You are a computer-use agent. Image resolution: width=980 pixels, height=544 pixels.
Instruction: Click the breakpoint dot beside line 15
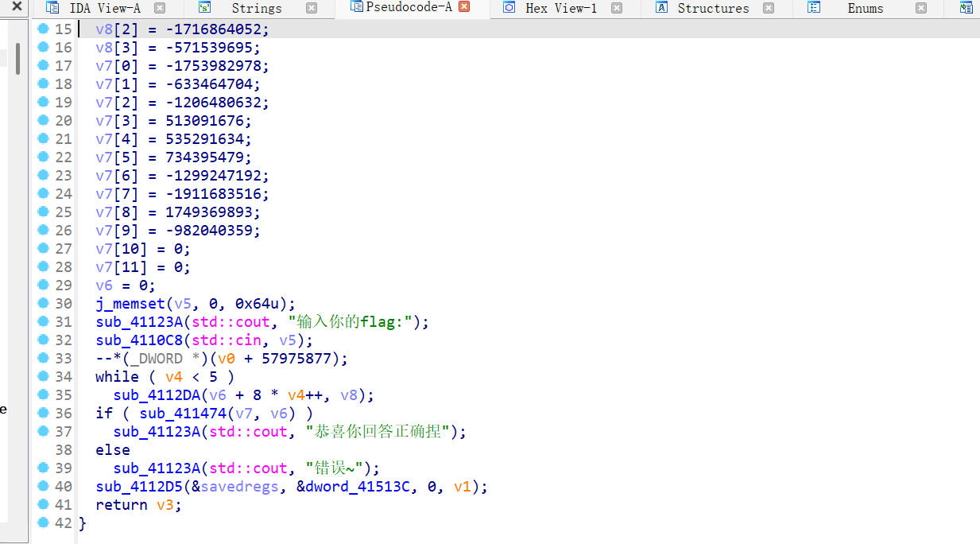pyautogui.click(x=43, y=29)
